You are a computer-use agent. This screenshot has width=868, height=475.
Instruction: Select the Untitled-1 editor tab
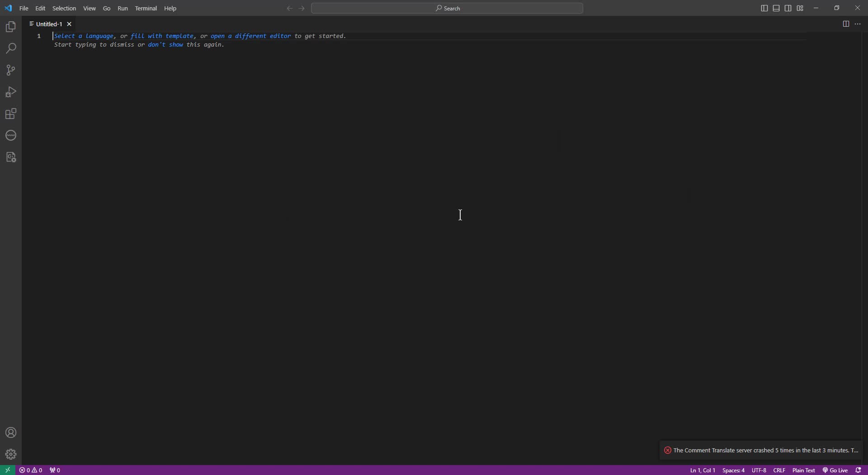[49, 24]
